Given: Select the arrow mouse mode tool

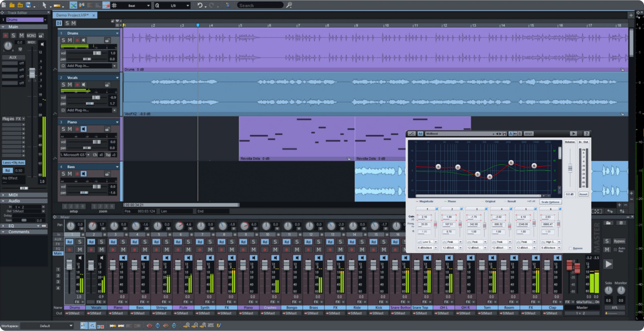Looking at the screenshot, I should pos(45,5).
